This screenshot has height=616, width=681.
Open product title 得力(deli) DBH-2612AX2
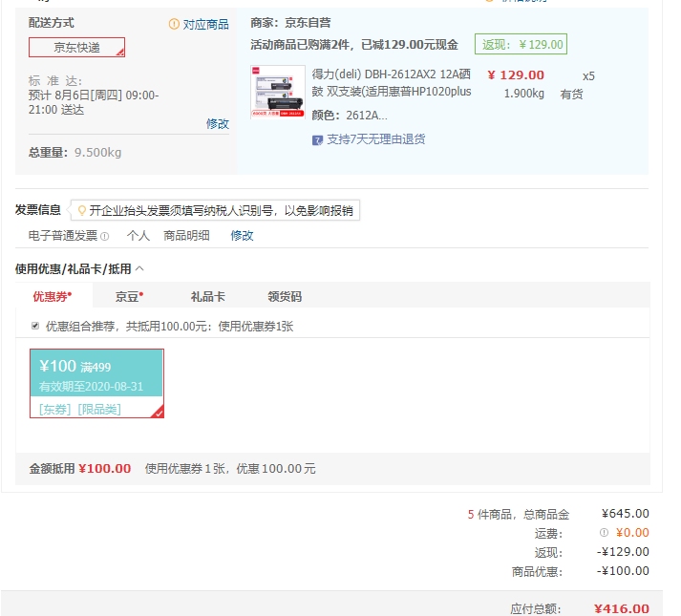[x=391, y=83]
